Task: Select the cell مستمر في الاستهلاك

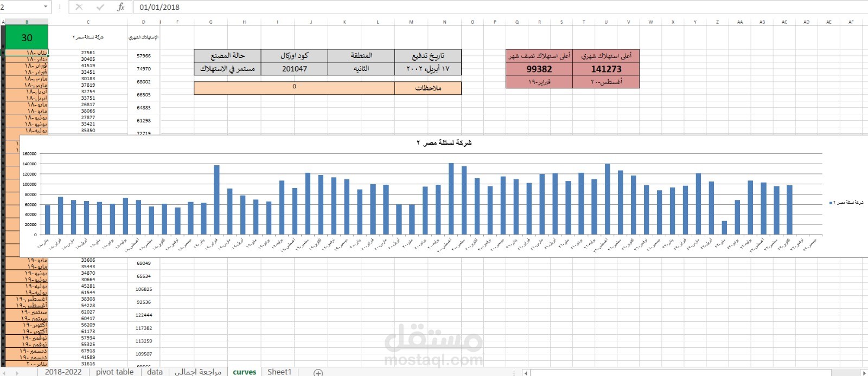Action: (227, 69)
